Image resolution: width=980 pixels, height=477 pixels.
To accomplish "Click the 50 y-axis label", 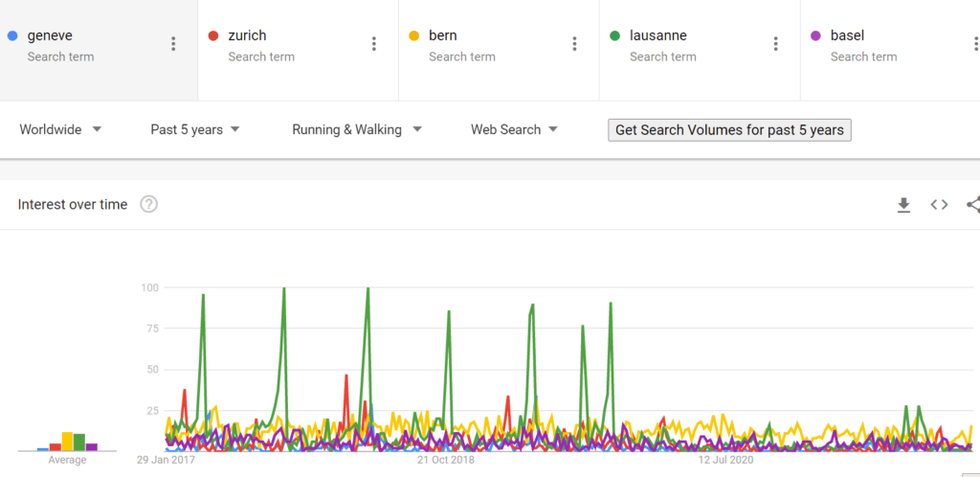I will [x=152, y=370].
